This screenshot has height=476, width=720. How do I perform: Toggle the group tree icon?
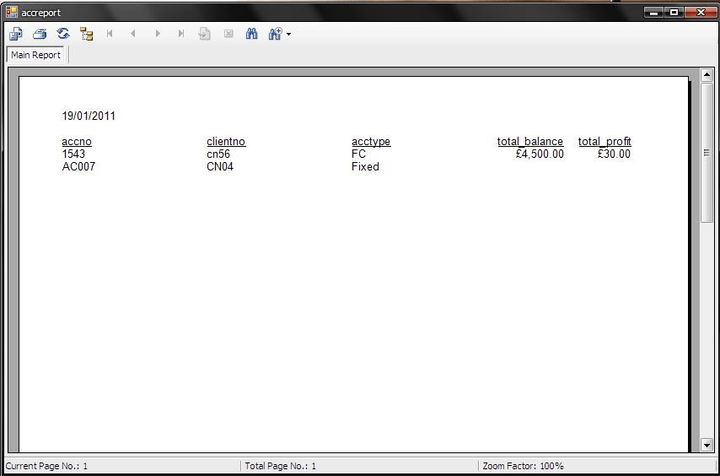[86, 34]
